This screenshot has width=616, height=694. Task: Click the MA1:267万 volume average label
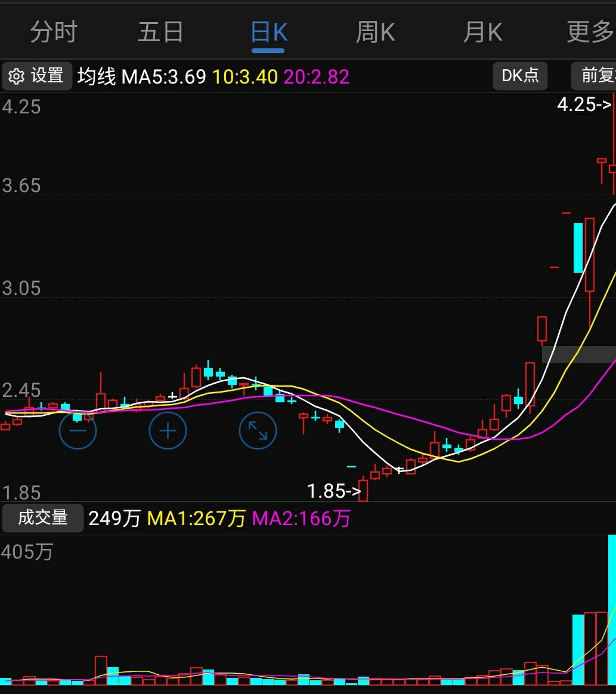[x=196, y=518]
